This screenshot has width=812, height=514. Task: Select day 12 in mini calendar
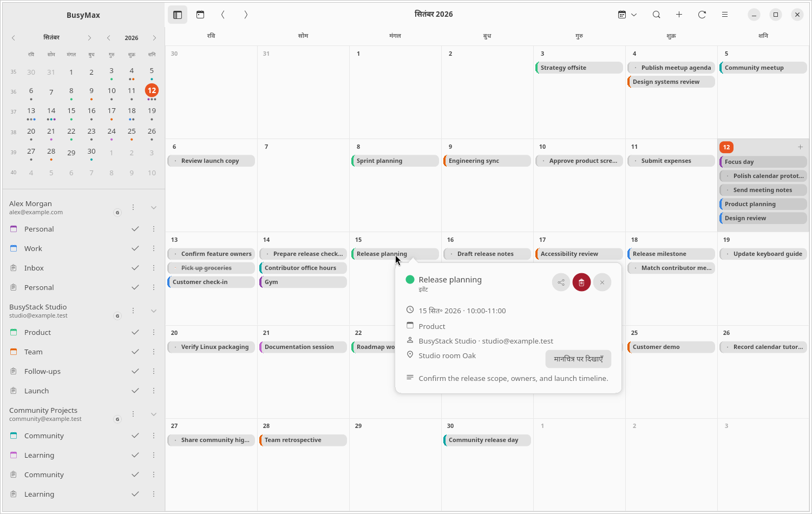click(152, 91)
